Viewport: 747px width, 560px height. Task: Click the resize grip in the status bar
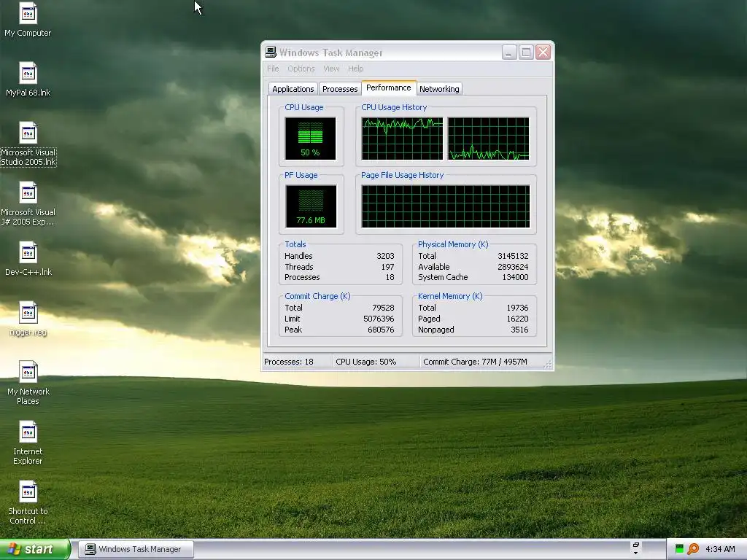pos(548,365)
